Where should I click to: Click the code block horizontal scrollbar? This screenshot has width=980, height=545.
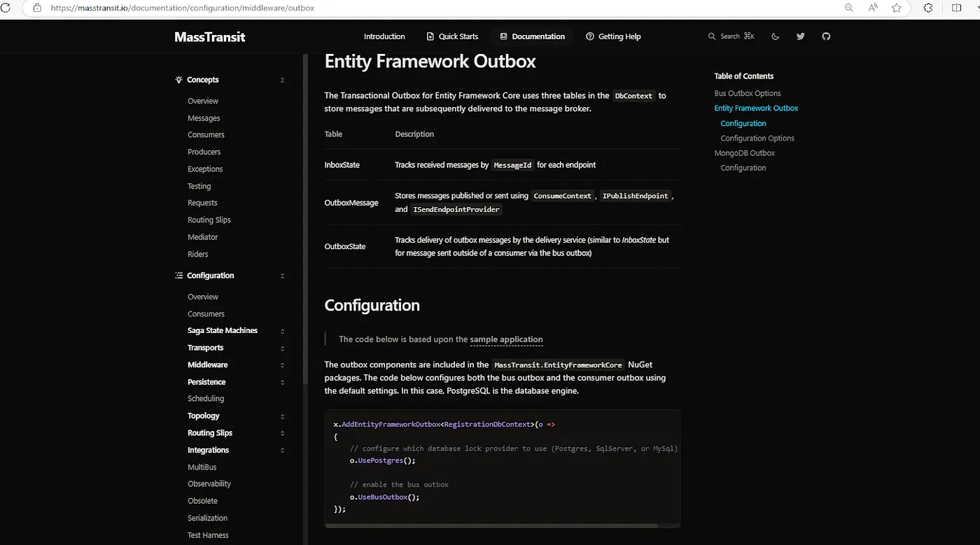(x=490, y=525)
